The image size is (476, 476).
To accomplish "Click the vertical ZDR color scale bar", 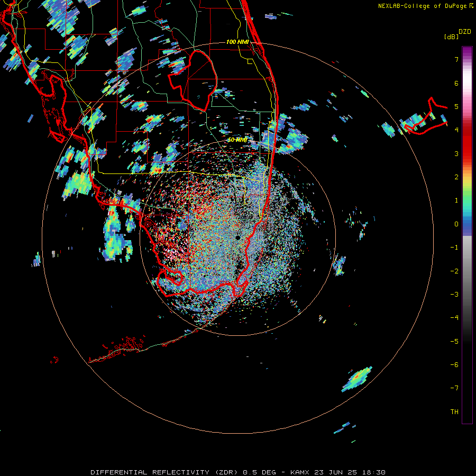I will coord(467,235).
